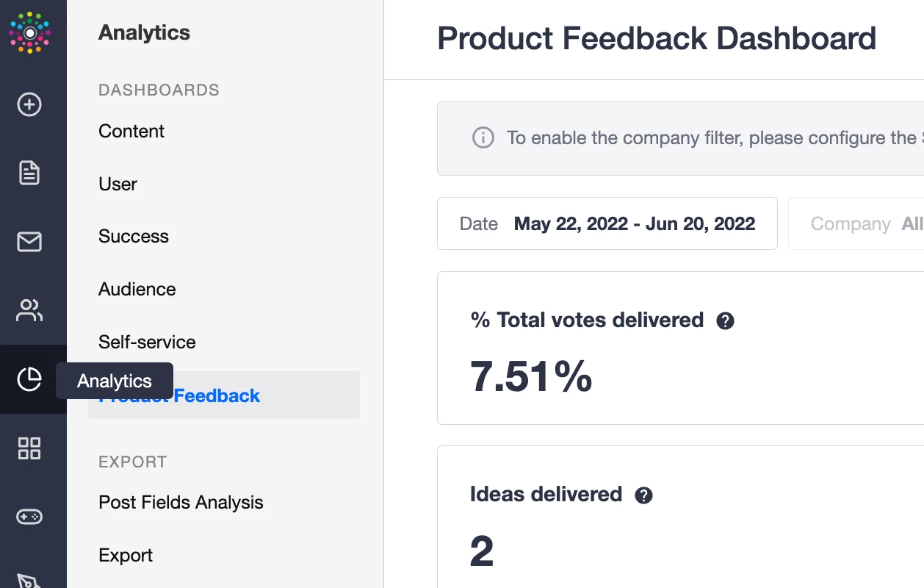Screen dimensions: 924x588
Task: Open the Content dashboard
Action: [131, 131]
